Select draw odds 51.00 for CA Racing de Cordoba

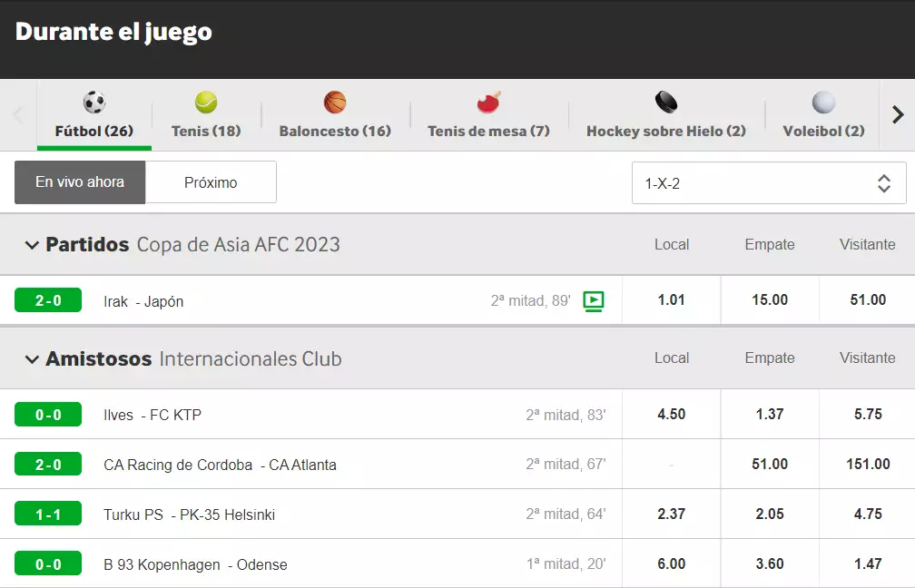pyautogui.click(x=770, y=464)
